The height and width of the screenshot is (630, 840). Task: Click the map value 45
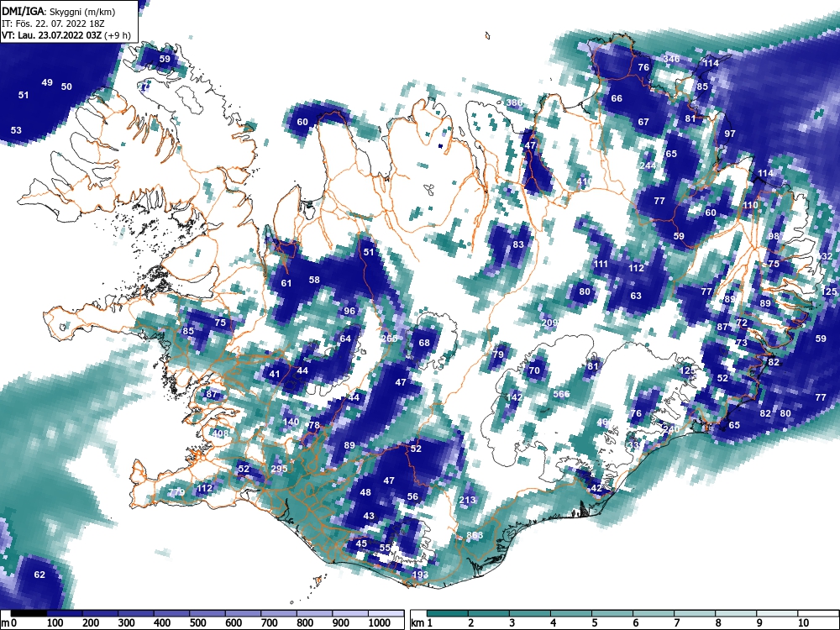(361, 543)
